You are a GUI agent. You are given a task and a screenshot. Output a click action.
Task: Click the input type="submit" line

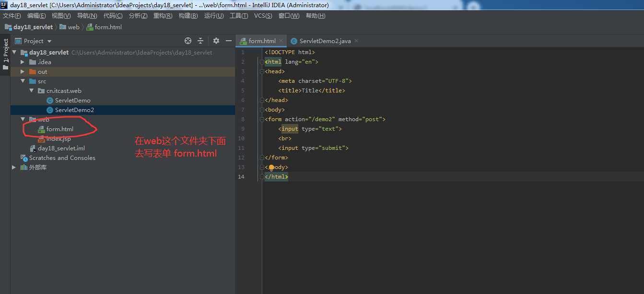click(313, 148)
